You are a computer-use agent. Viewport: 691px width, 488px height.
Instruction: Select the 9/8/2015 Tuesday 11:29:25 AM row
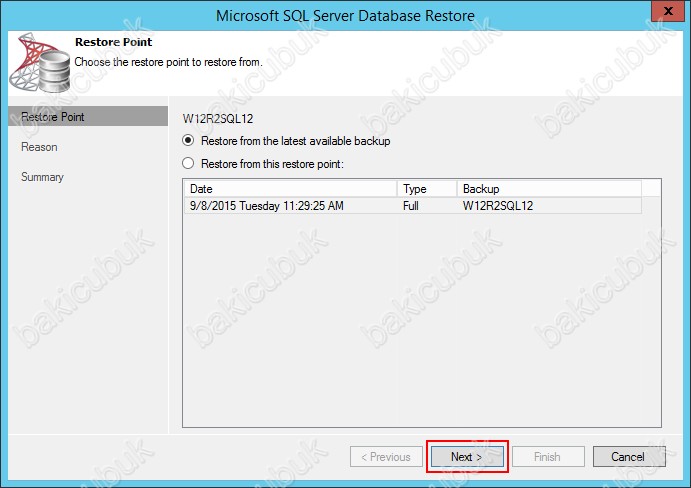click(x=413, y=206)
